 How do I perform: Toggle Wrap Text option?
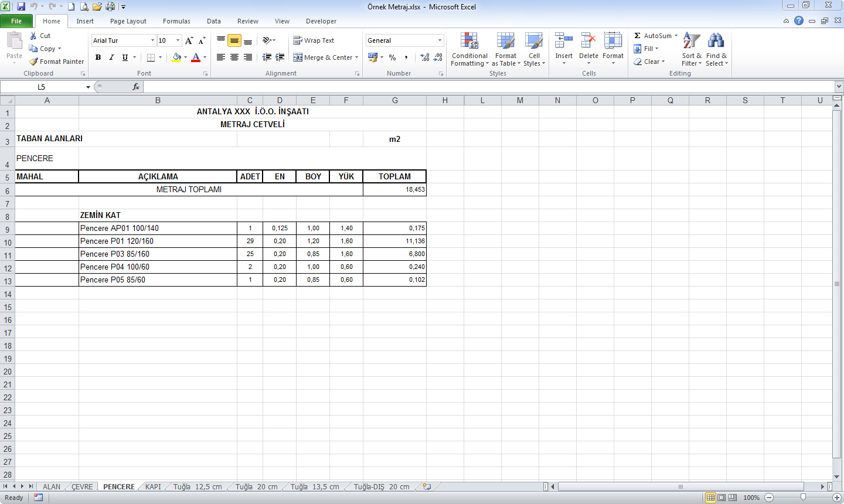tap(314, 40)
